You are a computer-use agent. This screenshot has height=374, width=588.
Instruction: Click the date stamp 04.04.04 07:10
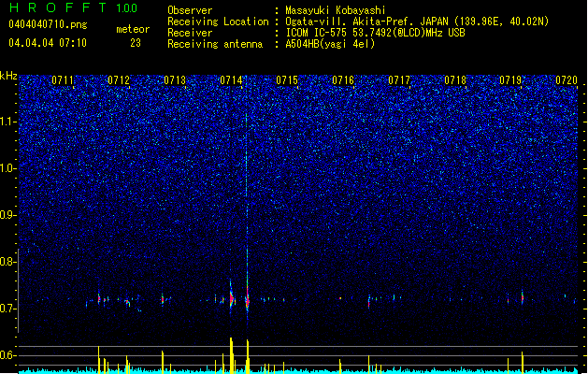pos(48,43)
